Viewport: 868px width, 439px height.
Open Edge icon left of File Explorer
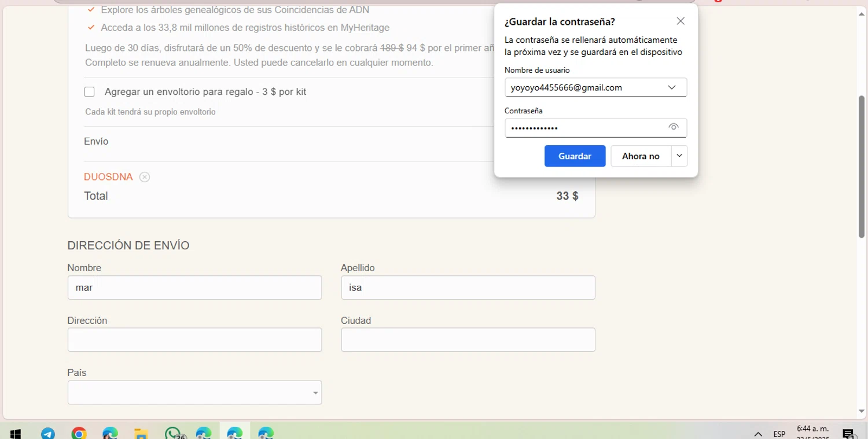pos(111,433)
